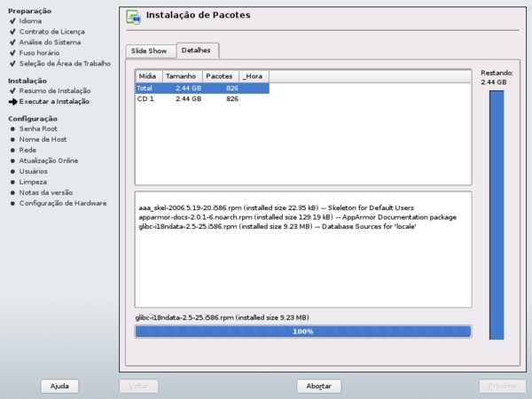This screenshot has height=399, width=532.
Task: Click the bullet beside Notas da versão
Action: [x=12, y=192]
